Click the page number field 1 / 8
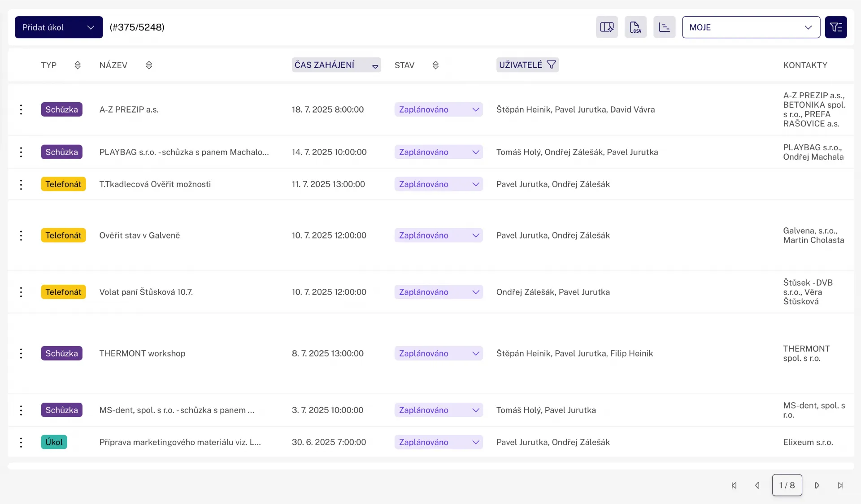 point(787,485)
